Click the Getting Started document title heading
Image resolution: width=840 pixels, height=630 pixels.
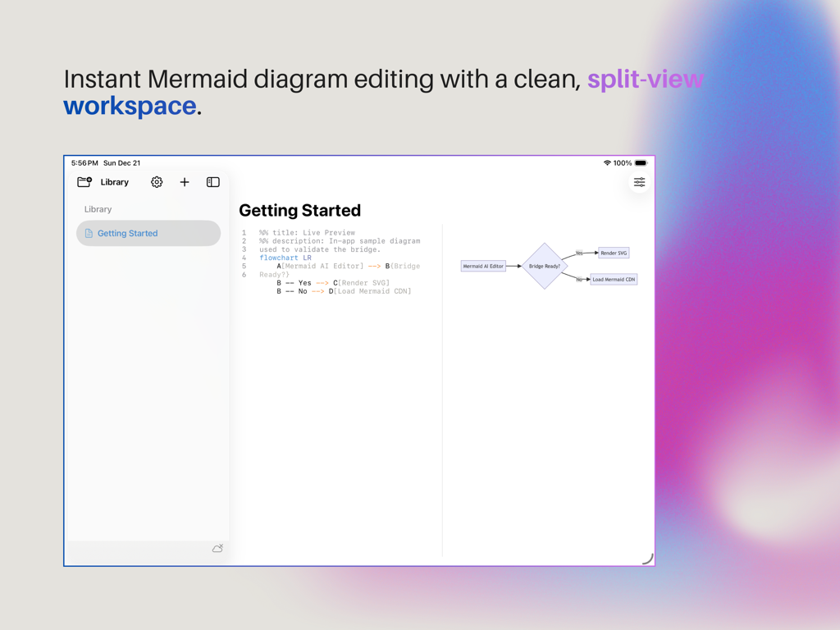click(299, 210)
